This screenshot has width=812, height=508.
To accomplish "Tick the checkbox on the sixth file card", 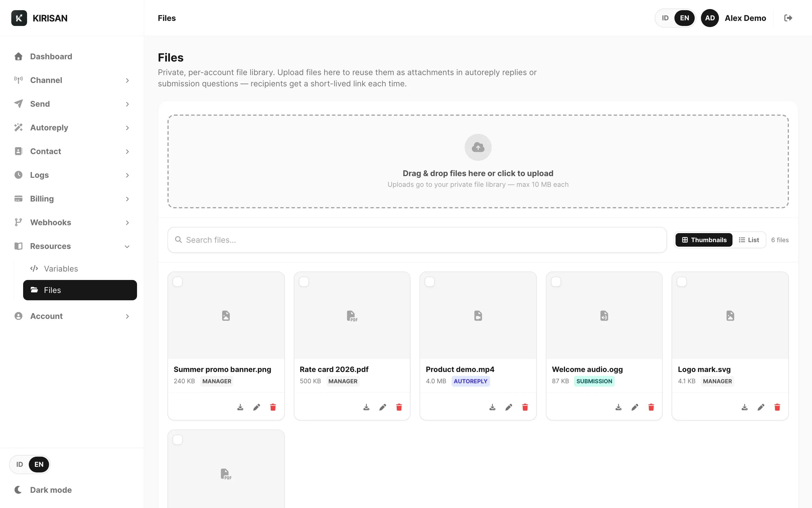I will 178,440.
